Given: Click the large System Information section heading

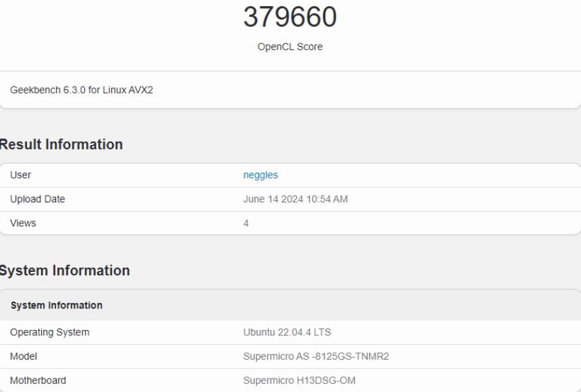Looking at the screenshot, I should tap(64, 271).
